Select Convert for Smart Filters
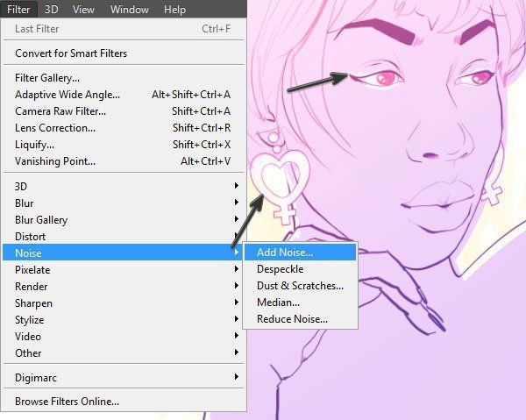 click(123, 53)
